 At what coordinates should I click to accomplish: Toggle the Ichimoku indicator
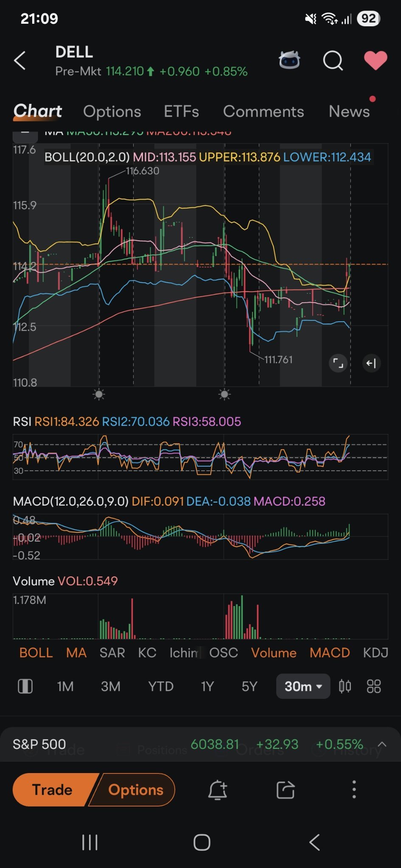click(x=184, y=653)
